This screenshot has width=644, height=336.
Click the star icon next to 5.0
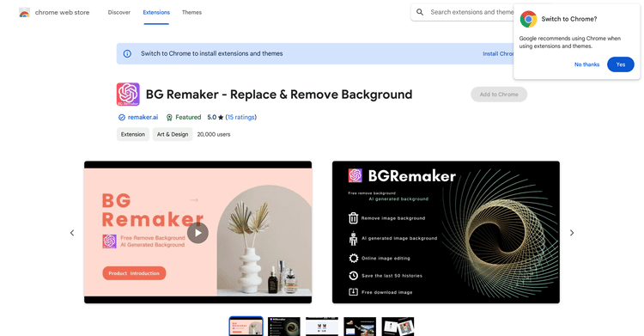[221, 118]
